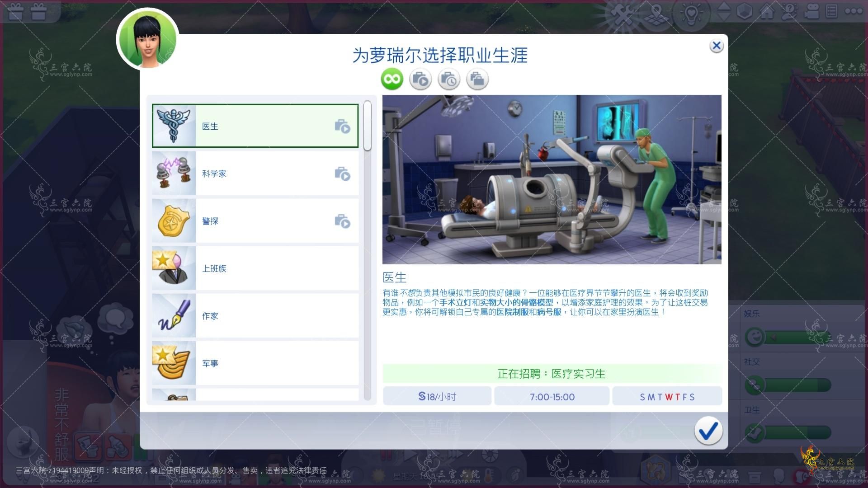Click active-career badge on 警探 row

(342, 221)
